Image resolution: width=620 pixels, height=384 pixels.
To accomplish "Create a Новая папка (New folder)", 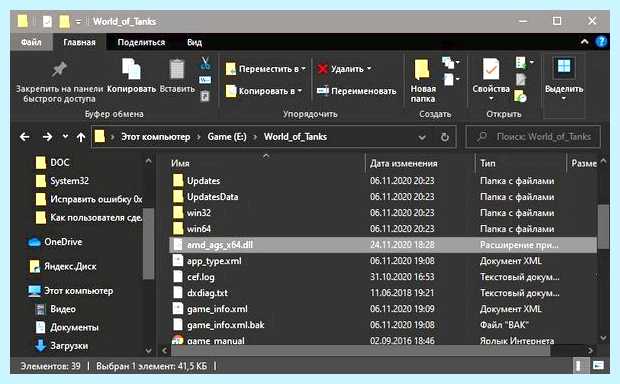I will 423,81.
